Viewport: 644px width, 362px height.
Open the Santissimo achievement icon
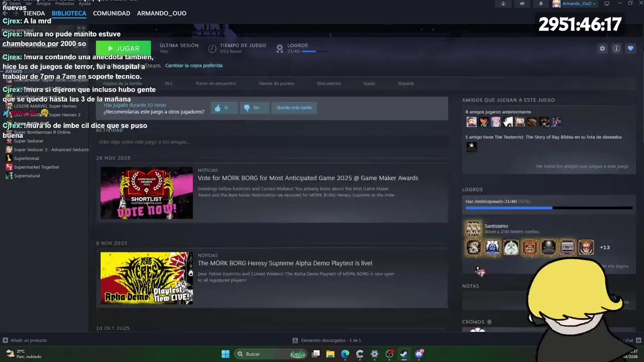(473, 229)
